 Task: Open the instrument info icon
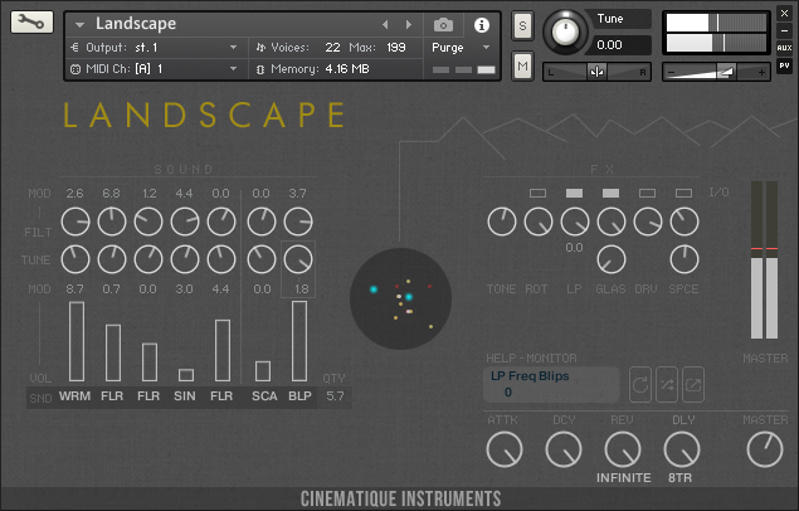tap(481, 24)
